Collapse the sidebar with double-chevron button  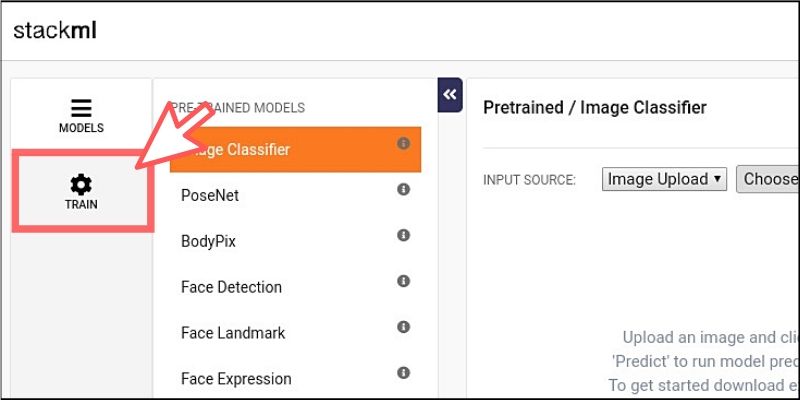[449, 95]
